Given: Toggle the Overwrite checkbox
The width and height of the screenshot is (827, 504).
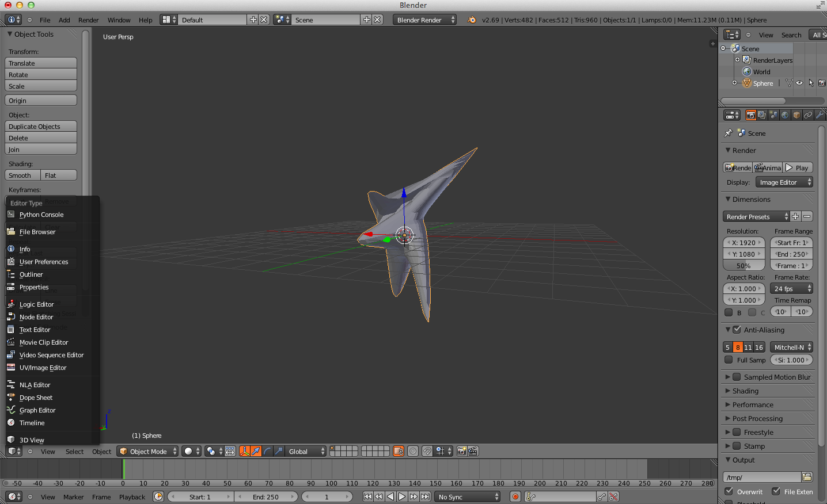Looking at the screenshot, I should pyautogui.click(x=729, y=491).
